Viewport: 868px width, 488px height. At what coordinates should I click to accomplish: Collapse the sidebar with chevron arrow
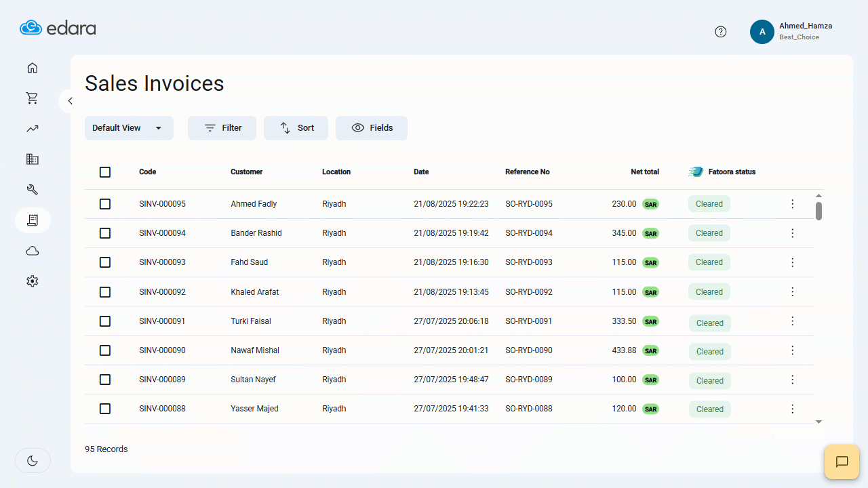[x=70, y=101]
